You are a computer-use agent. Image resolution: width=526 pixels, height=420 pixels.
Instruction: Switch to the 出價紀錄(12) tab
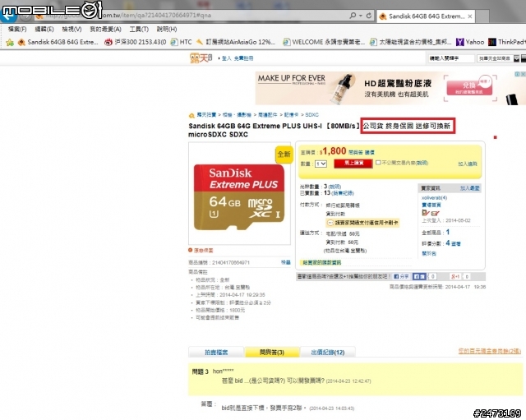click(328, 353)
